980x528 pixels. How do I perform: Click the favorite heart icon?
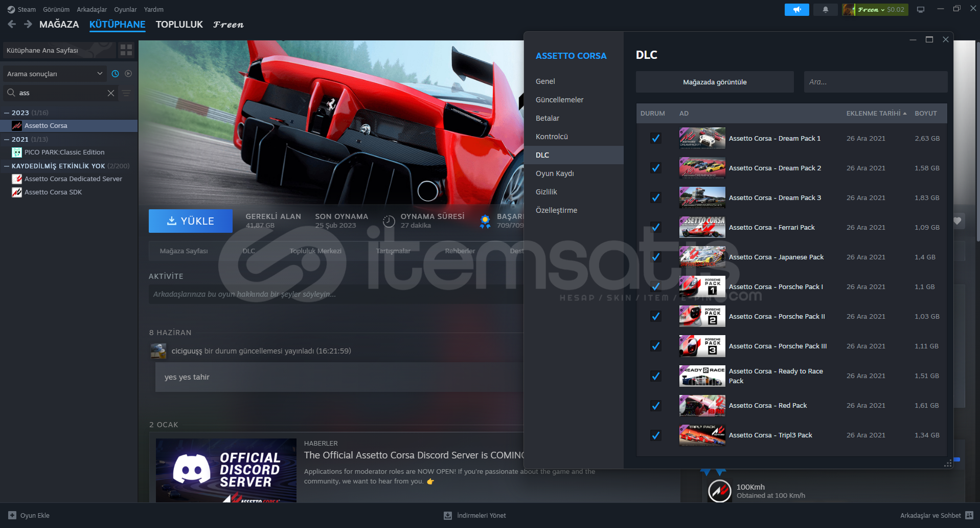[958, 221]
